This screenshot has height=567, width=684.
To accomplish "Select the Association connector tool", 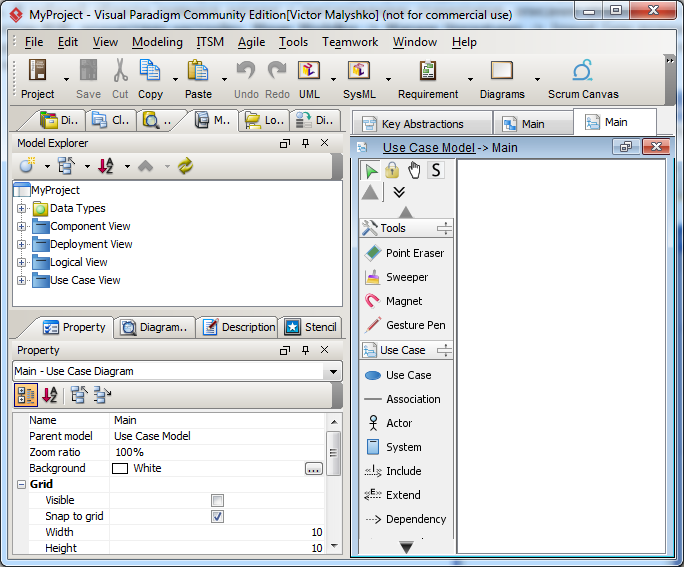I will click(x=404, y=399).
